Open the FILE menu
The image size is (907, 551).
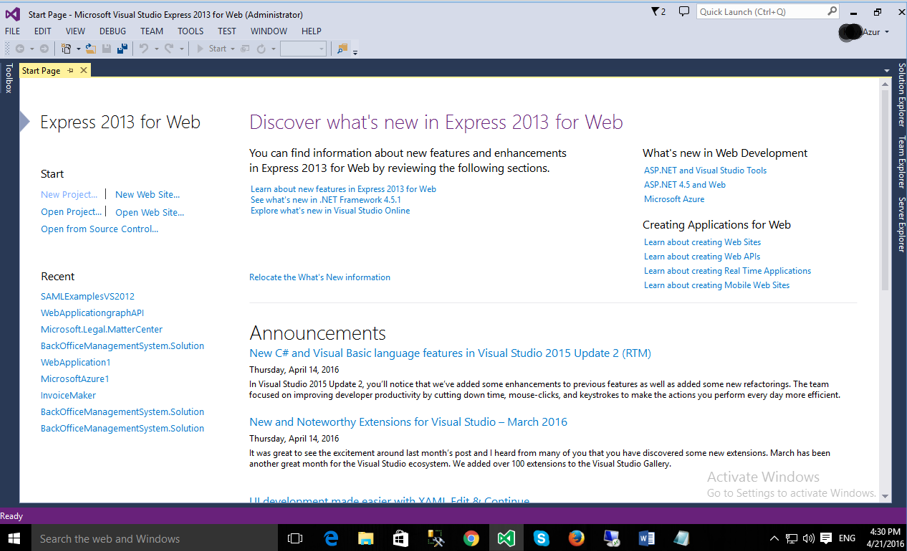(12, 31)
